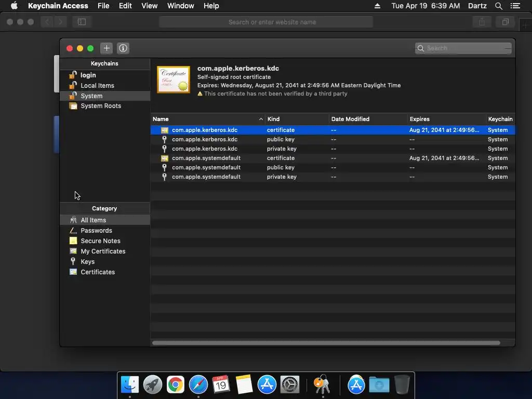Viewport: 532px width, 399px height.
Task: Choose the My Certificates category
Action: pos(105,251)
